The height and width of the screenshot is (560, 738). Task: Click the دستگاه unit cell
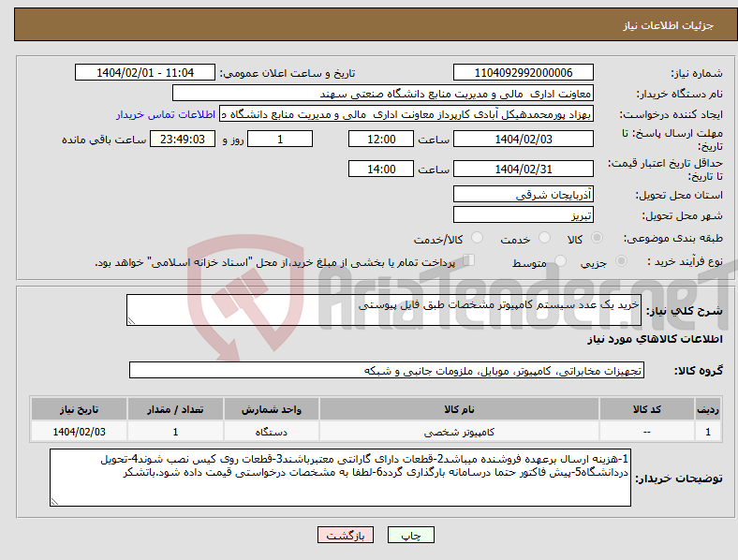tap(271, 432)
